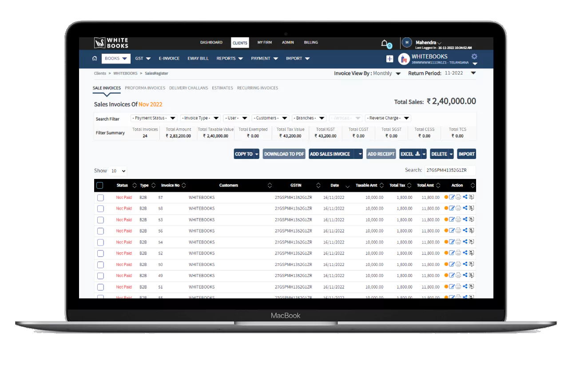
Task: Switch to PROFORMA INVOICES tab
Action: [145, 88]
